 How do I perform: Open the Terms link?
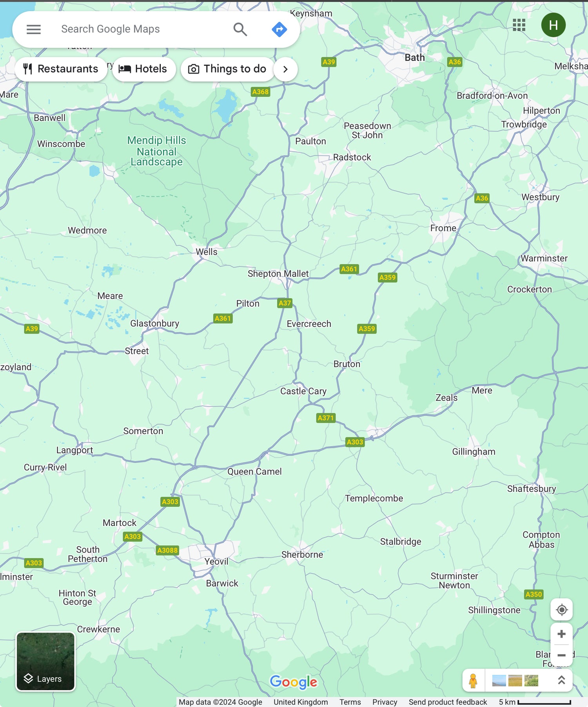tap(350, 702)
